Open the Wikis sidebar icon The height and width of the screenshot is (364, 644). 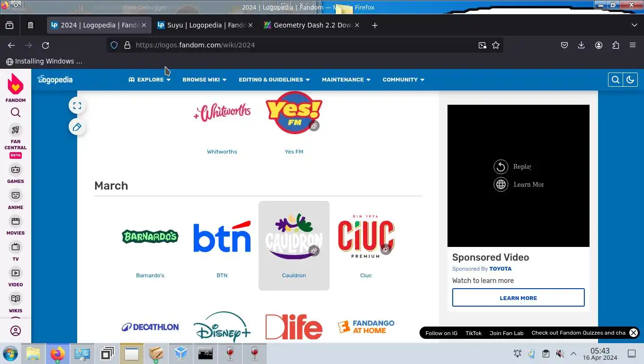(16, 299)
